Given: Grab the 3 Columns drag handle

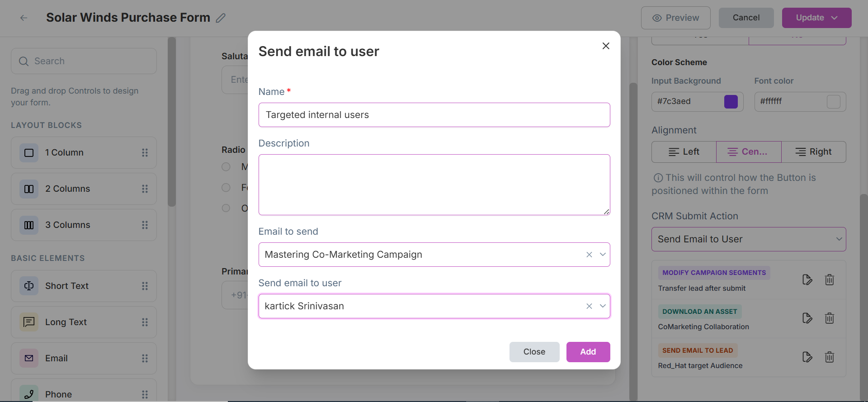Looking at the screenshot, I should (145, 225).
